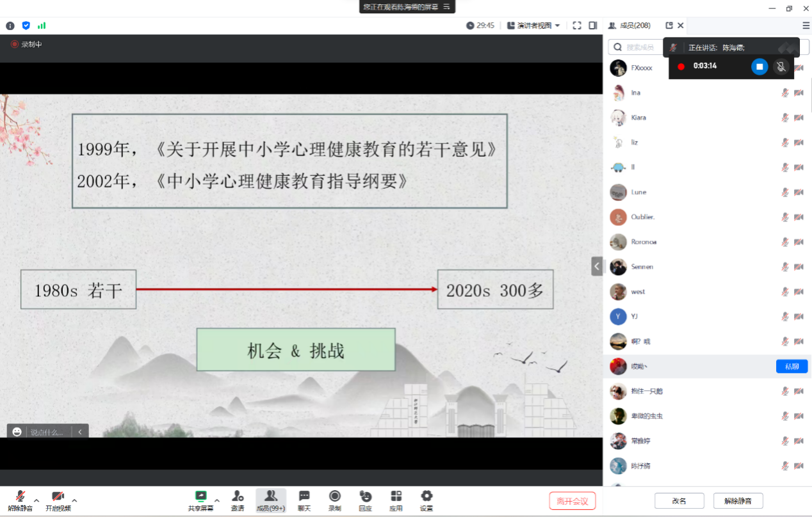Expand the share screen options arrow
This screenshot has height=517, width=812.
point(217,500)
